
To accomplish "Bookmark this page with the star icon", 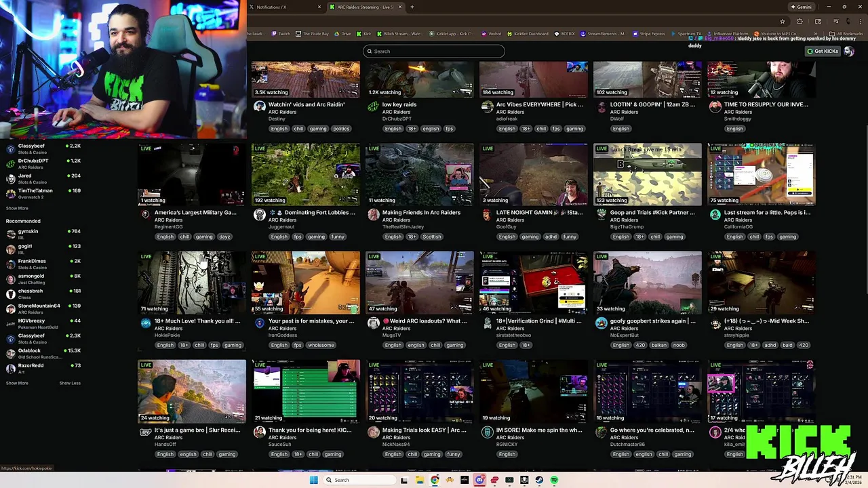I will tap(782, 21).
